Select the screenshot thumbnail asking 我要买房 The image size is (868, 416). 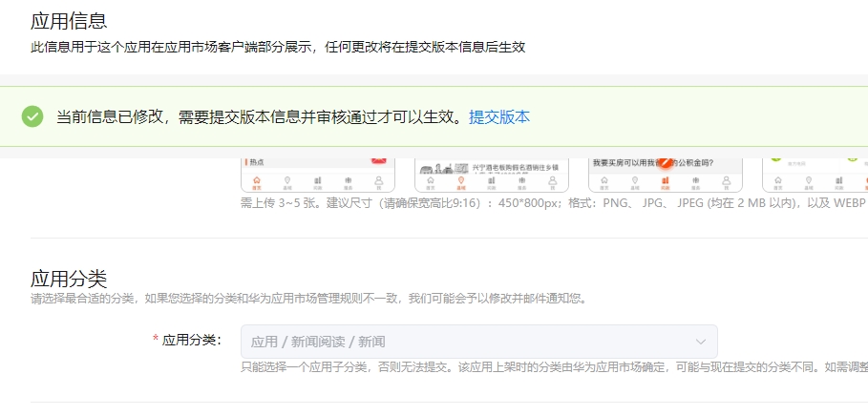pyautogui.click(x=666, y=175)
